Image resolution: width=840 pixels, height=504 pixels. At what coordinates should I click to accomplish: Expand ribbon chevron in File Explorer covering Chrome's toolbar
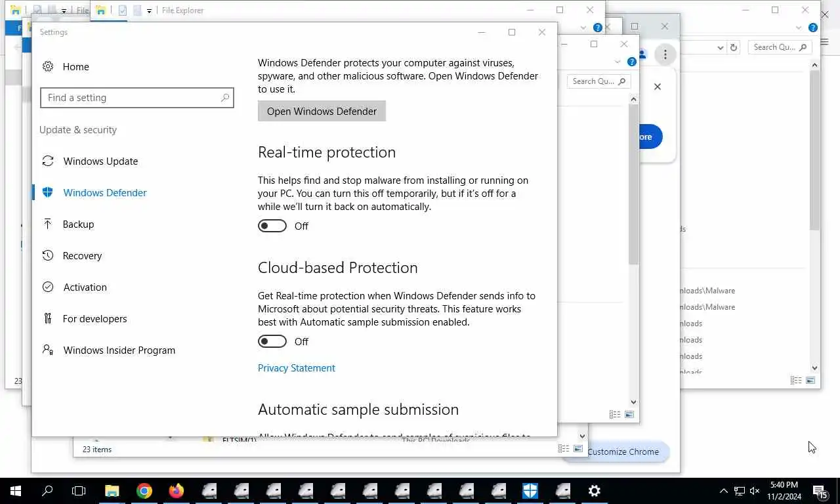click(x=618, y=62)
